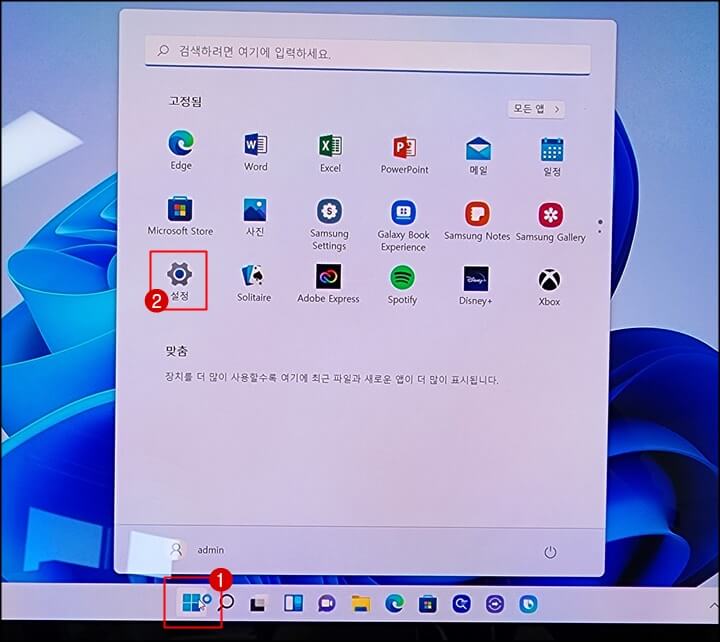Launch Spotify from pinned apps
Screen dimensions: 720x642
pos(402,284)
